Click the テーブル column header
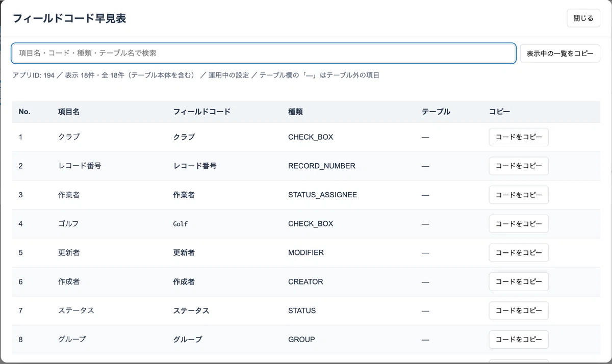The width and height of the screenshot is (612, 364). [x=436, y=112]
